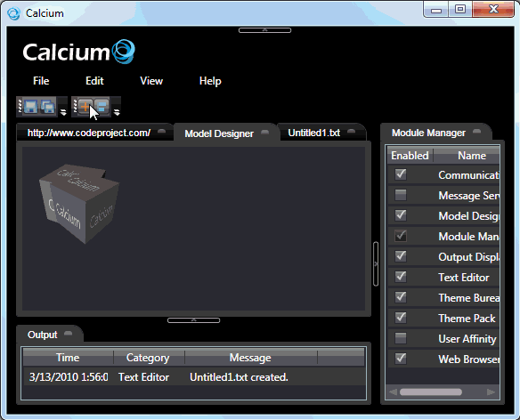The image size is (520, 420).
Task: Select the 'Message Service' module name
Action: pyautogui.click(x=468, y=196)
